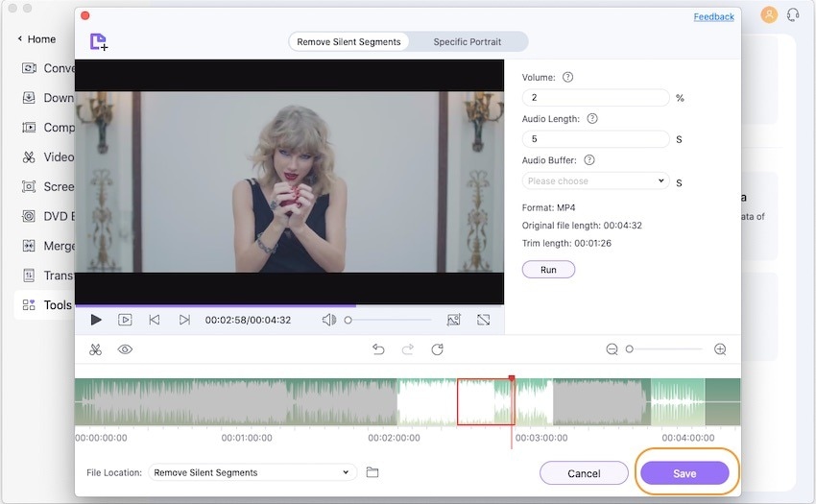This screenshot has width=816, height=504.
Task: Toggle the eye preview visibility
Action: pyautogui.click(x=125, y=349)
